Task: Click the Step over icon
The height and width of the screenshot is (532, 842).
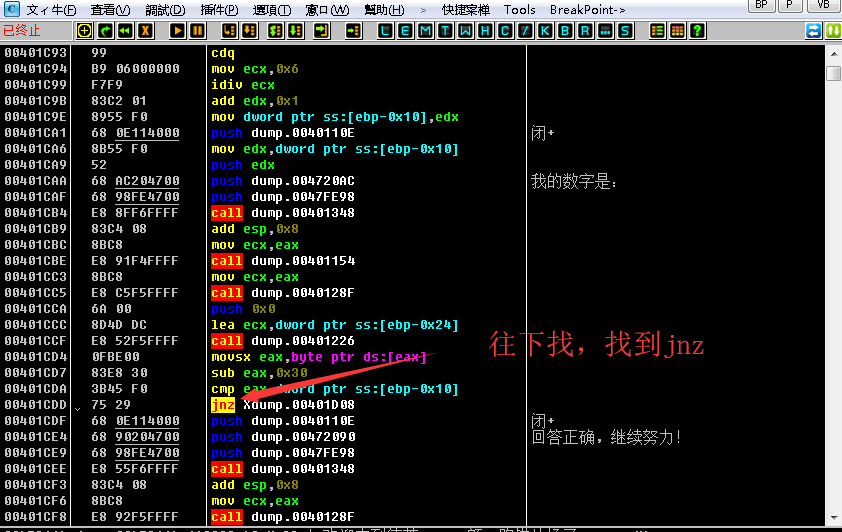Action: point(250,31)
